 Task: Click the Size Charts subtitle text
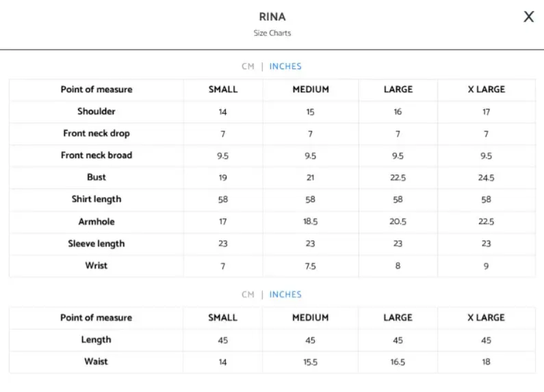pyautogui.click(x=272, y=33)
